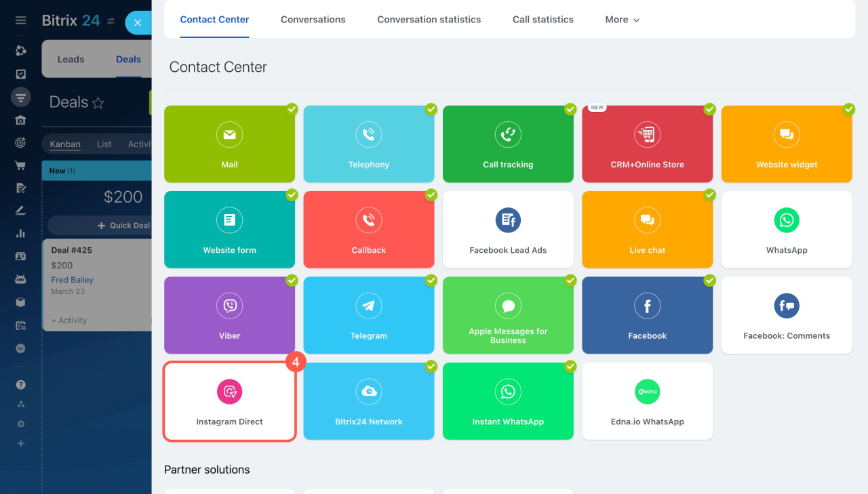The image size is (868, 494).
Task: Open the CRM+Online Store tile
Action: tap(648, 144)
